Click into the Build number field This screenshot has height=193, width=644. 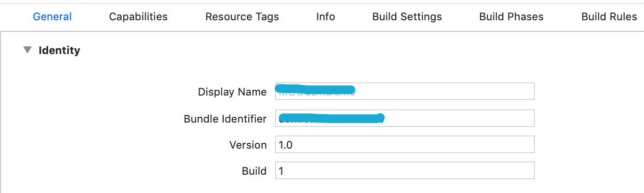(x=405, y=170)
